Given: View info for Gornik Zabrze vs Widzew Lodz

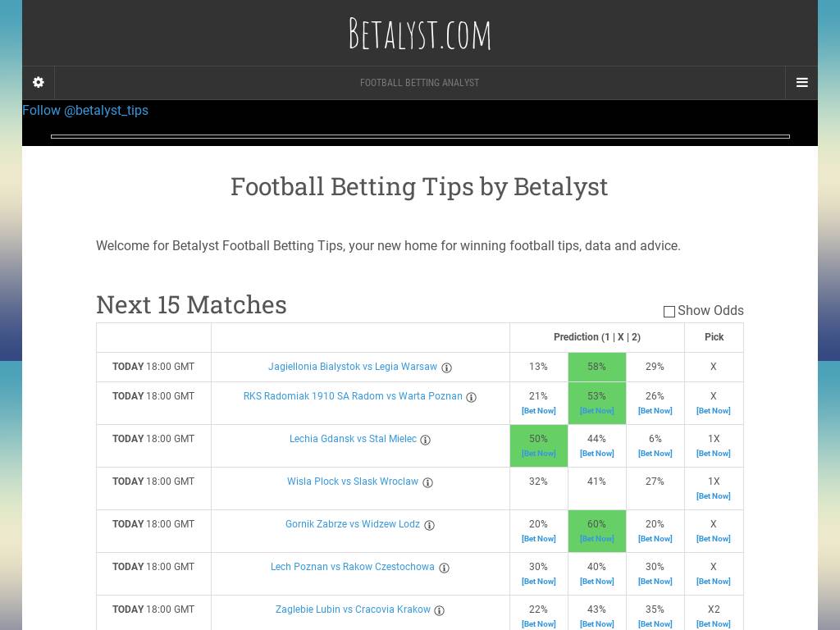Looking at the screenshot, I should tap(429, 525).
